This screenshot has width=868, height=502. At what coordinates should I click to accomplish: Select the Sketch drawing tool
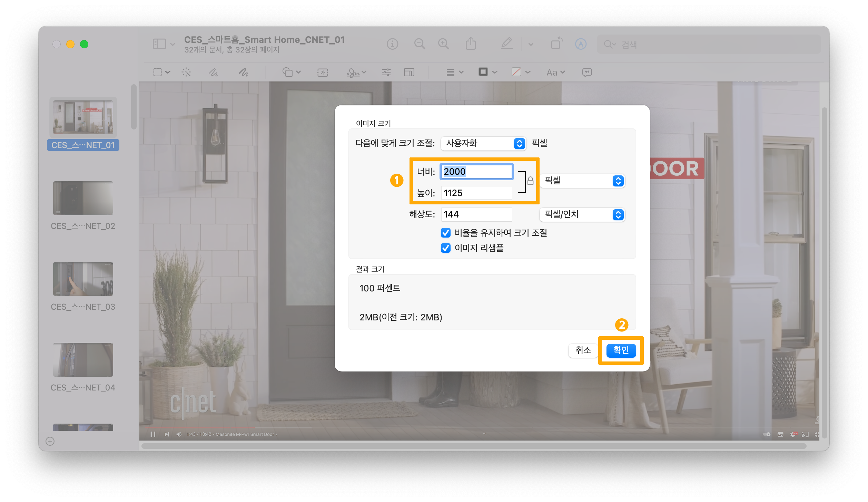213,72
